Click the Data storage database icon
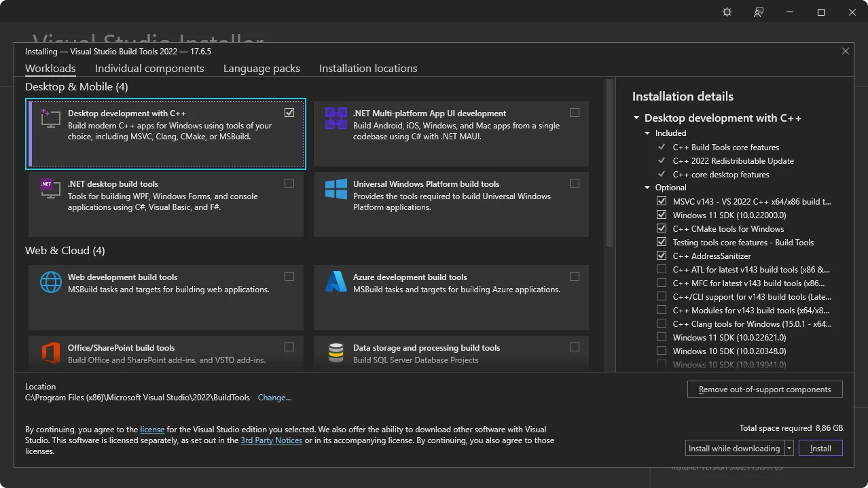Image resolution: width=868 pixels, height=488 pixels. point(336,352)
